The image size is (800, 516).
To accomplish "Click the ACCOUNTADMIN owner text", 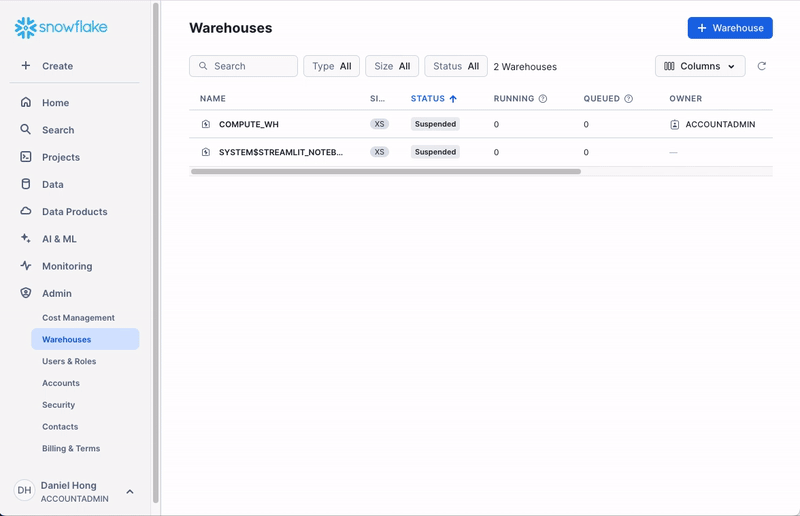I will coord(720,124).
